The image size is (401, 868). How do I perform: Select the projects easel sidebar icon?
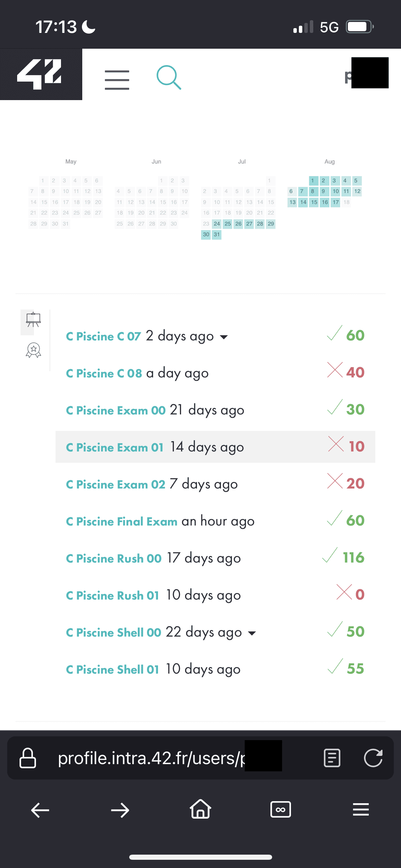[34, 320]
